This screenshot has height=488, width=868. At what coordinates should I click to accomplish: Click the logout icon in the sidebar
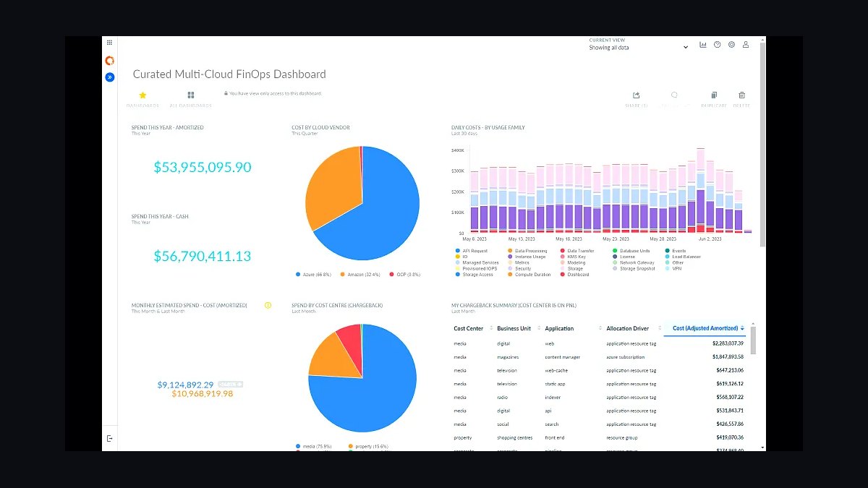click(110, 438)
